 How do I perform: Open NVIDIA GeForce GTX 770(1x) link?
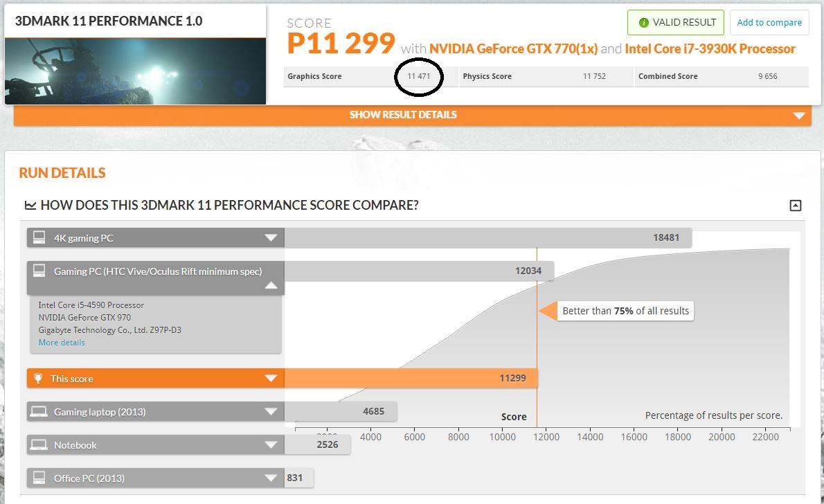tap(513, 49)
